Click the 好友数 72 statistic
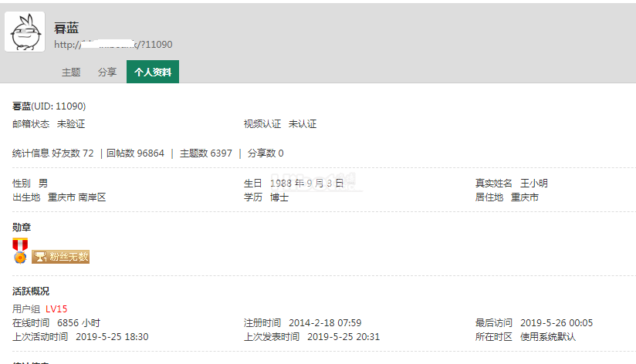 point(73,153)
